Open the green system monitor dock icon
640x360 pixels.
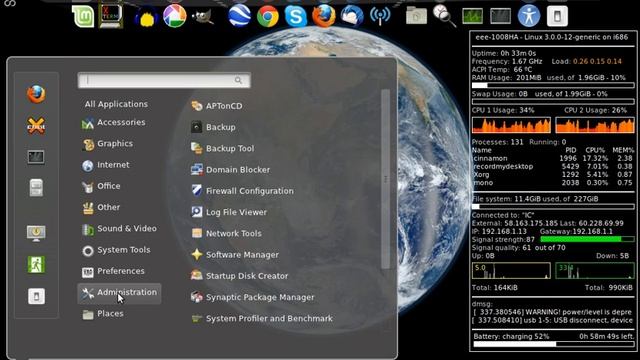tap(472, 16)
